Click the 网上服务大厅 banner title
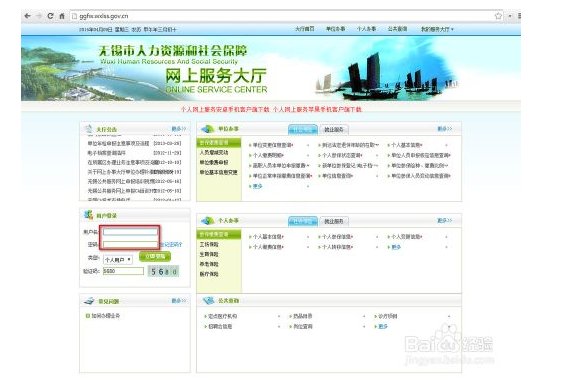 tap(215, 75)
